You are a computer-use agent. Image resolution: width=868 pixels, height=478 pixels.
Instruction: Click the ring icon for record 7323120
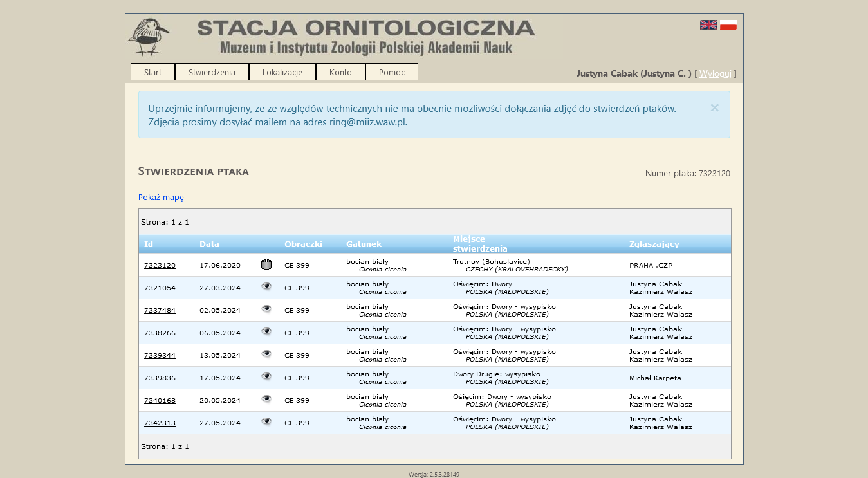click(266, 264)
